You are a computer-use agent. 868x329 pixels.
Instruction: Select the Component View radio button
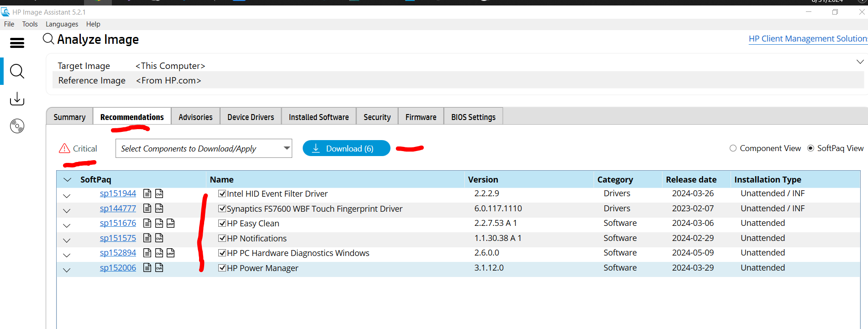pos(733,148)
